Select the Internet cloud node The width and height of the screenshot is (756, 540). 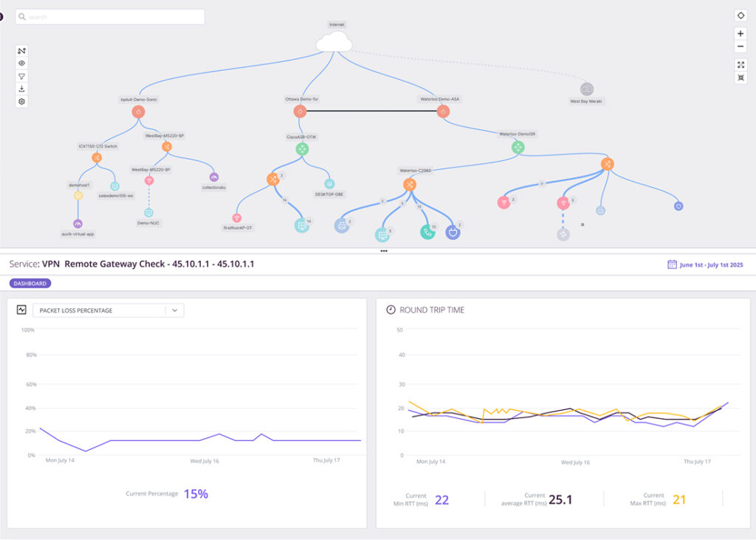pos(334,42)
